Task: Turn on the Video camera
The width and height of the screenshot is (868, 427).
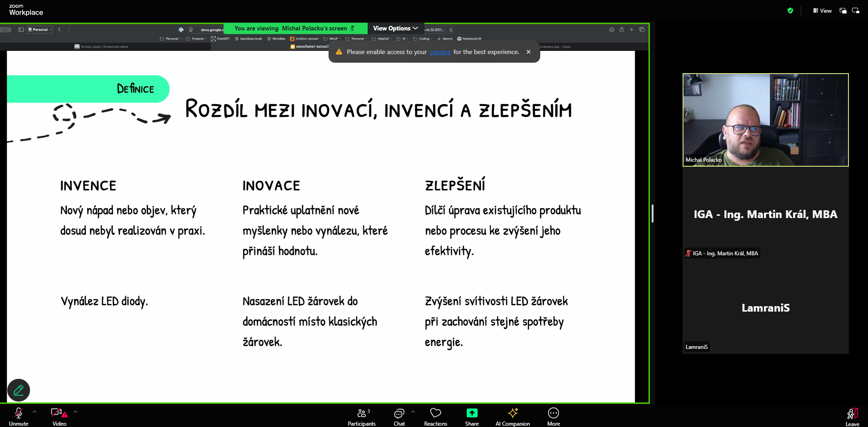Action: (59, 416)
